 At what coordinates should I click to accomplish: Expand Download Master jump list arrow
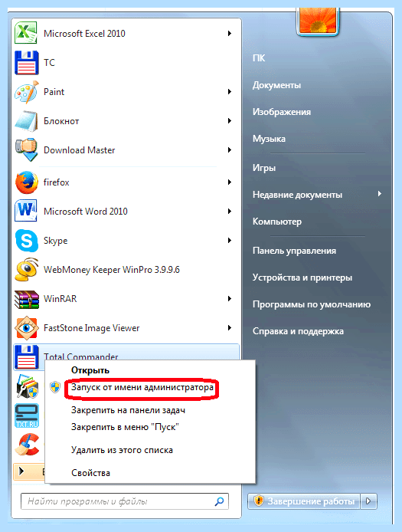[230, 150]
